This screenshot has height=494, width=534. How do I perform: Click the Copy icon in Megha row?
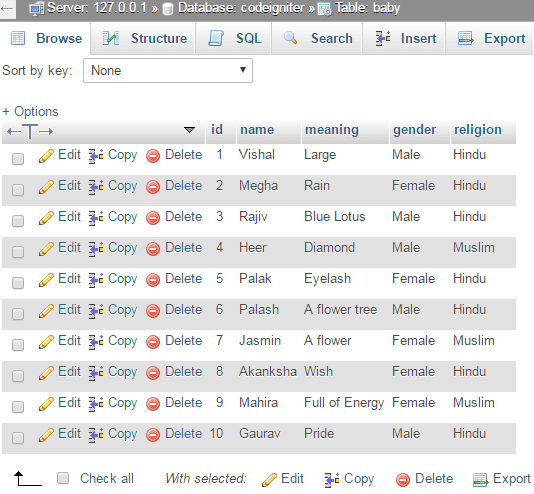tap(96, 187)
